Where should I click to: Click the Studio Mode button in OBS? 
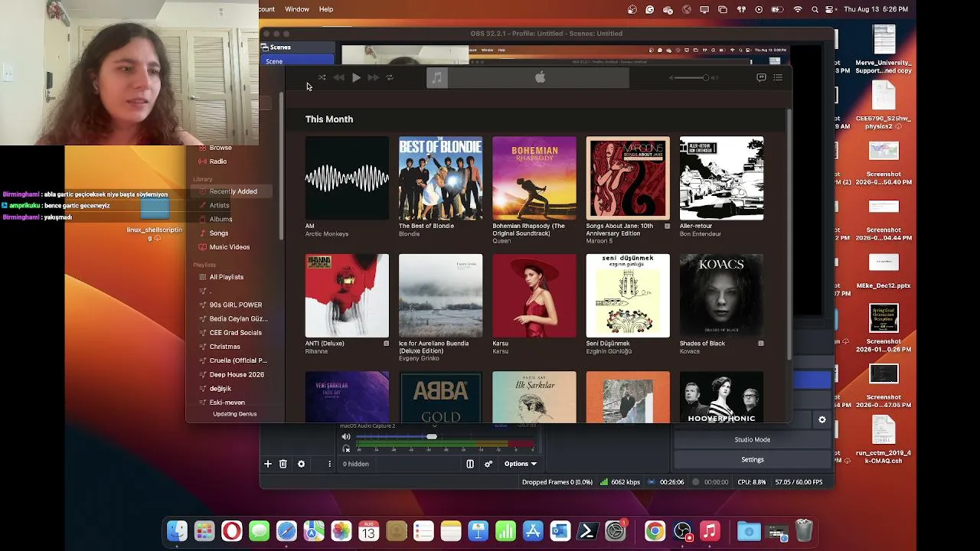tap(753, 440)
